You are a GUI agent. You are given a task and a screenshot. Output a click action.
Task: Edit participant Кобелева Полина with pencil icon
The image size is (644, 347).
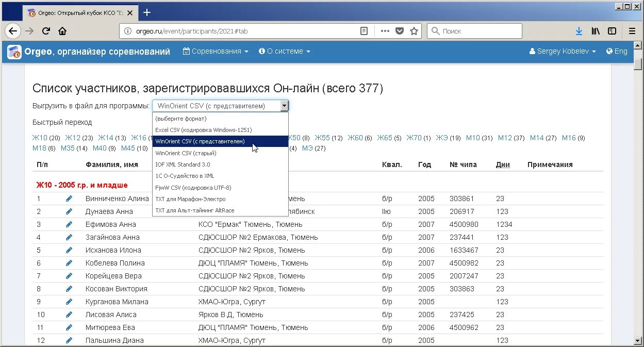point(69,263)
